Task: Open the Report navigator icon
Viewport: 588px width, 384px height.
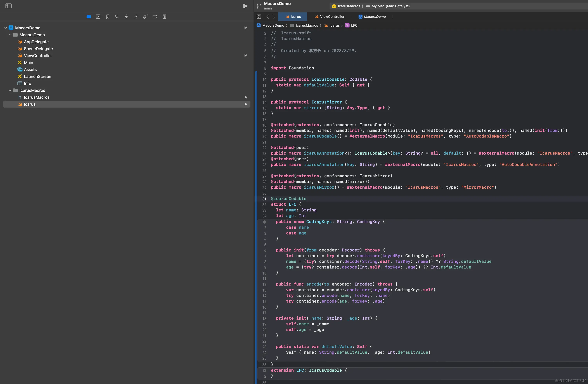Action: (164, 17)
